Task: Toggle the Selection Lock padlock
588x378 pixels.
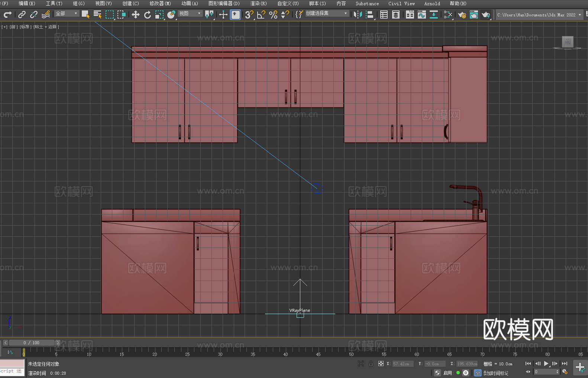Action: [x=371, y=364]
